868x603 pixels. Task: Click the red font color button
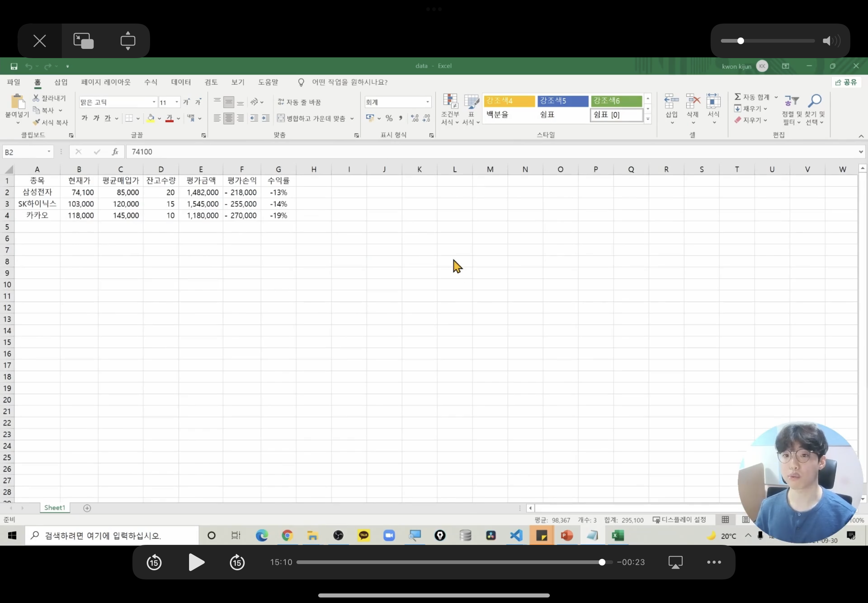tap(170, 118)
